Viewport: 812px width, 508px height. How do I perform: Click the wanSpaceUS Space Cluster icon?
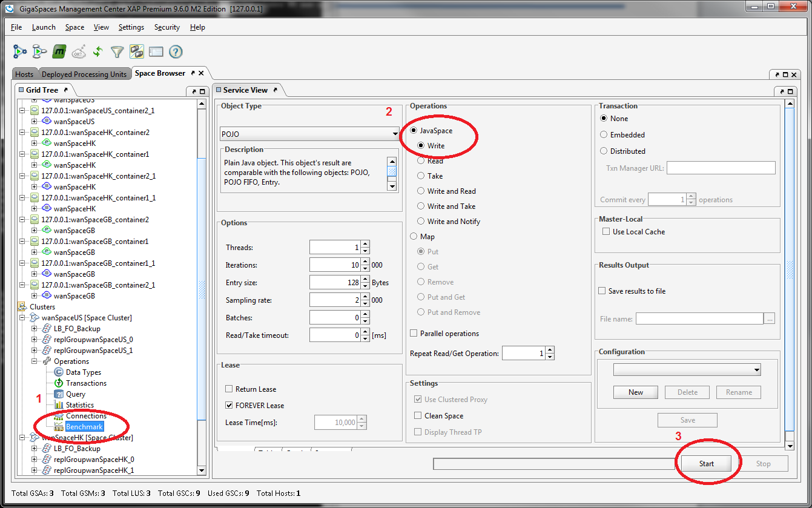pos(35,318)
